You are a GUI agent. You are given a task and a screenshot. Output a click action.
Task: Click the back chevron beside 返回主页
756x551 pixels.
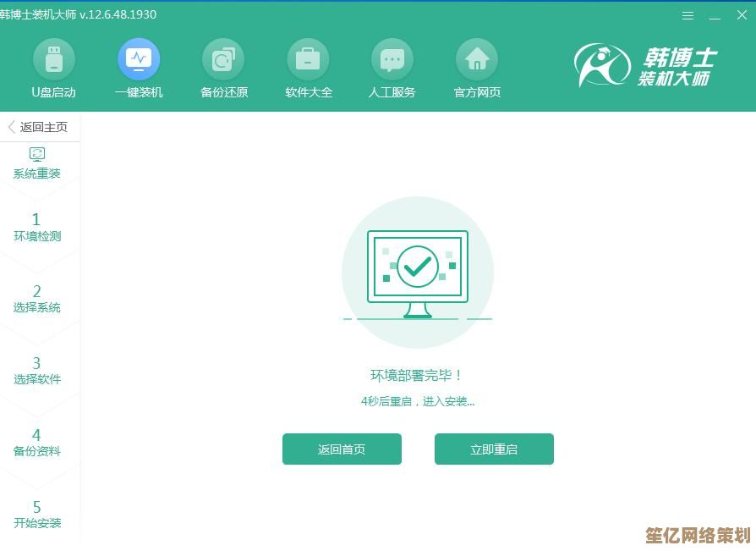click(x=10, y=127)
